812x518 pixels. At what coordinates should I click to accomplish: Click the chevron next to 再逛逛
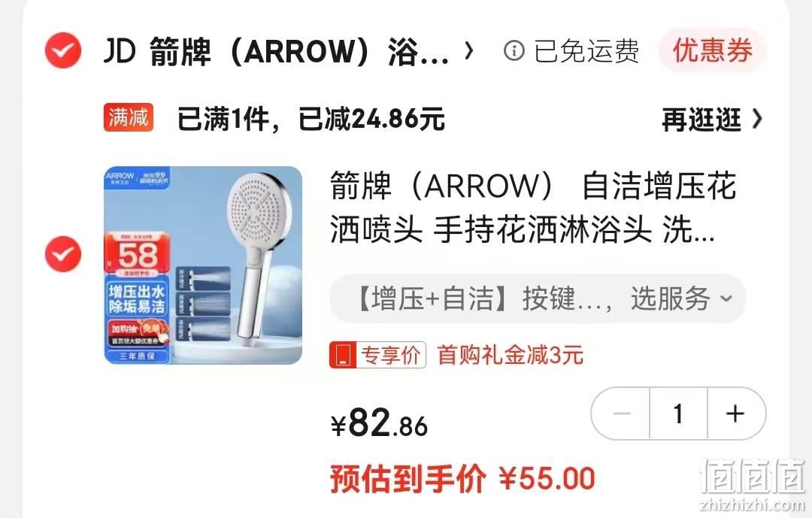[x=756, y=119]
